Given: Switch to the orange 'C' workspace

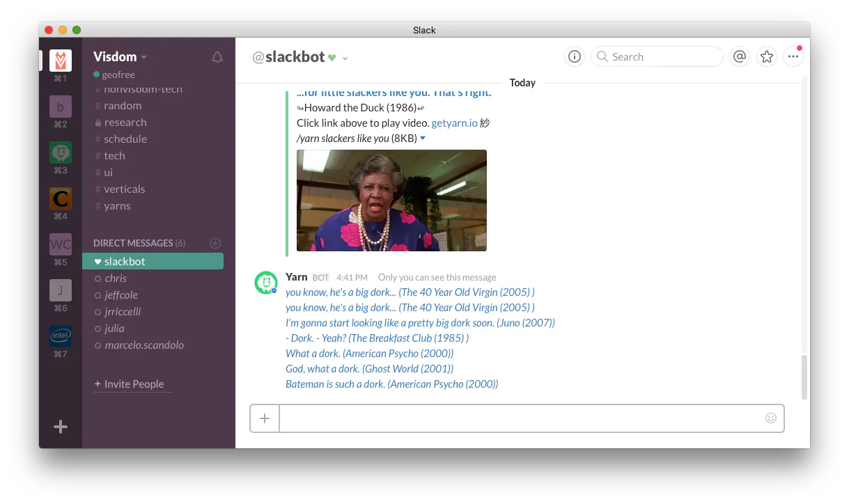Looking at the screenshot, I should pyautogui.click(x=61, y=198).
